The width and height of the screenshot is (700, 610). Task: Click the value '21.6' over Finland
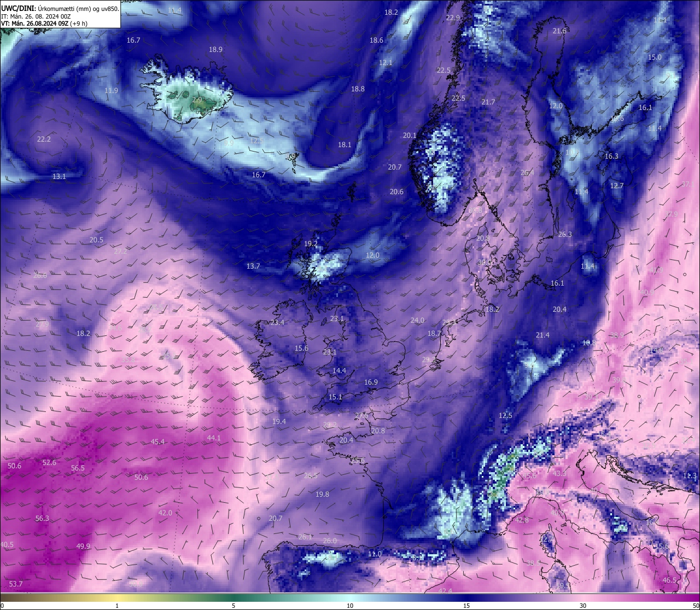pos(559,31)
